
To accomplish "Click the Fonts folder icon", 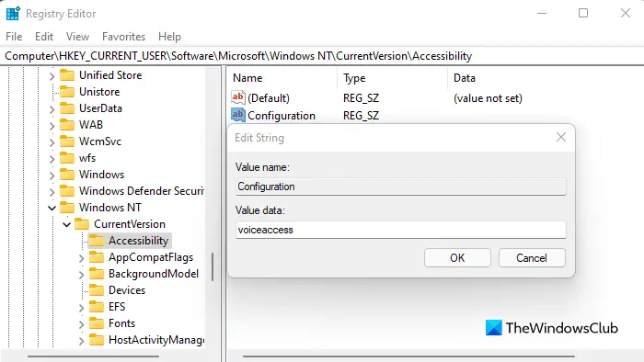I will tap(97, 323).
